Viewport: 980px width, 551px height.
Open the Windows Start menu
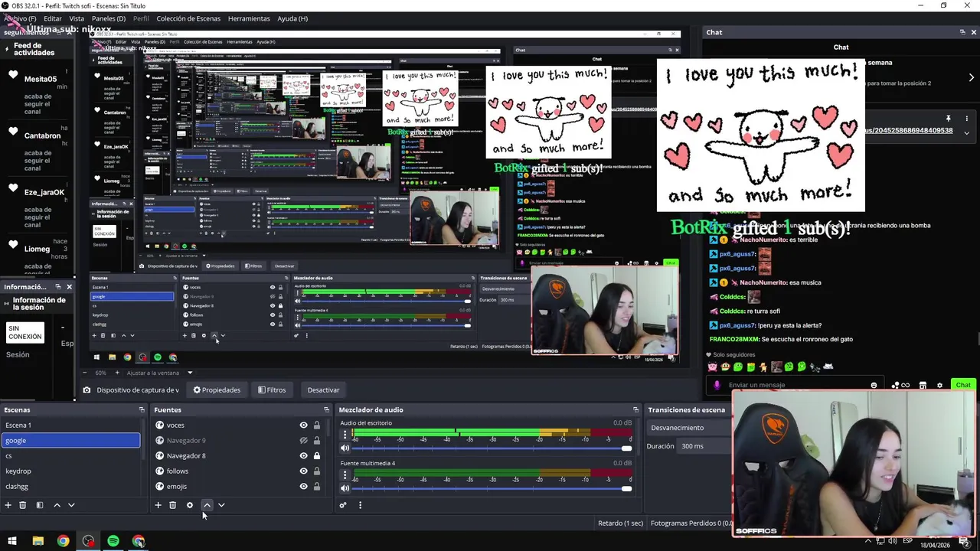pos(12,541)
